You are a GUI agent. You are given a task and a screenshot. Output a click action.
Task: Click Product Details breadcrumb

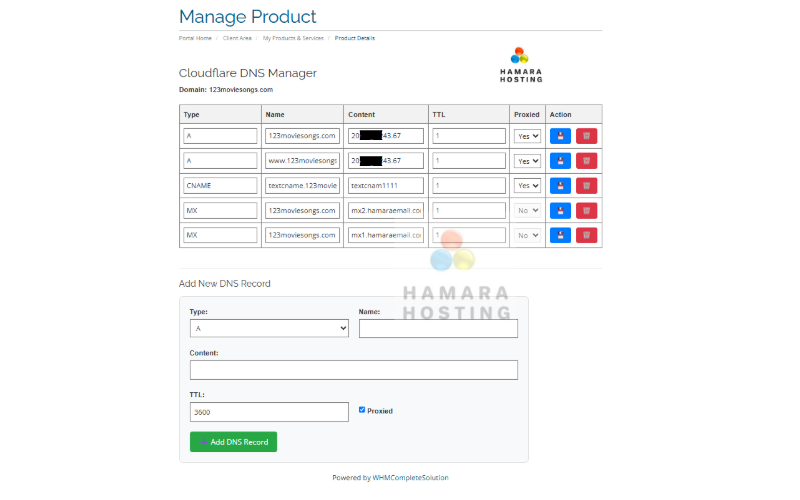coord(355,38)
